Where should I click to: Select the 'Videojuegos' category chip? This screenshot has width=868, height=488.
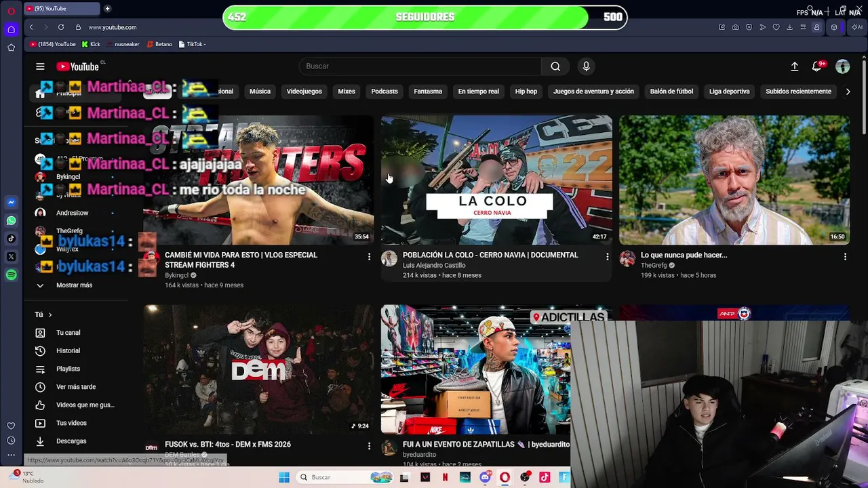tap(304, 91)
